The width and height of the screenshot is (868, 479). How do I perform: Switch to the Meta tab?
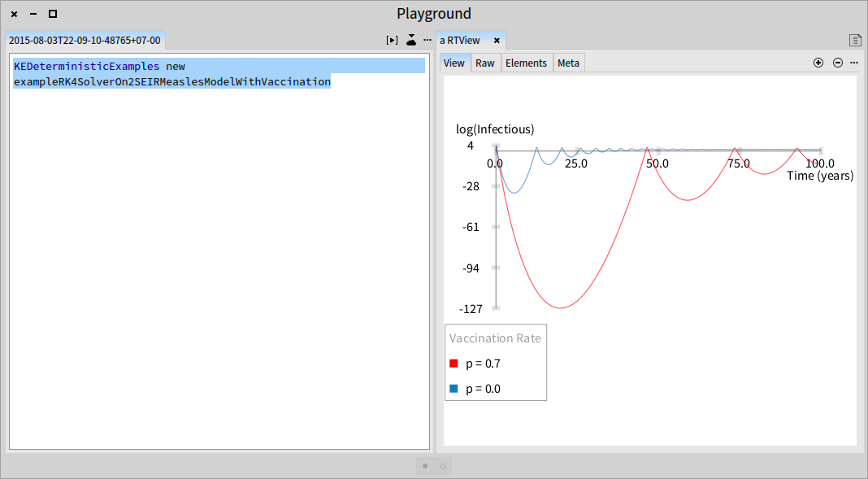tap(569, 63)
